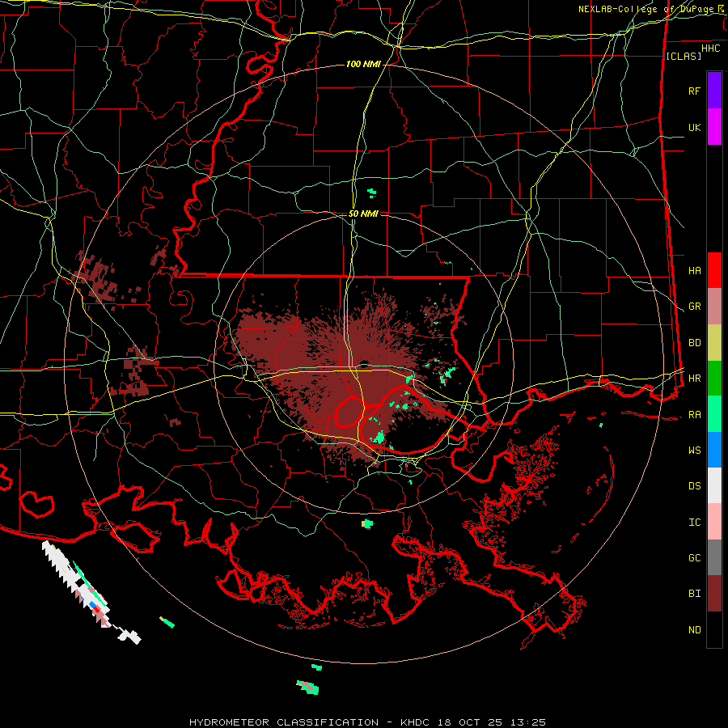Click the white DS legend color swatch
This screenshot has width=728, height=728.
(x=714, y=485)
